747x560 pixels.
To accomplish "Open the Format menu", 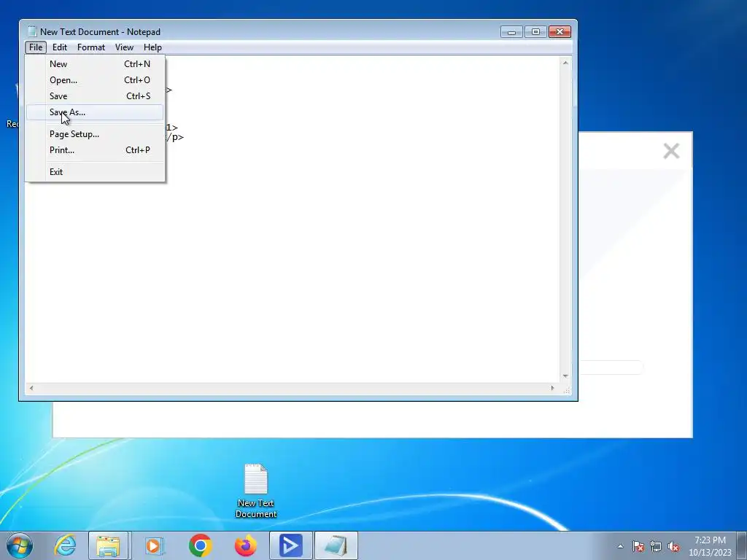I will point(91,47).
